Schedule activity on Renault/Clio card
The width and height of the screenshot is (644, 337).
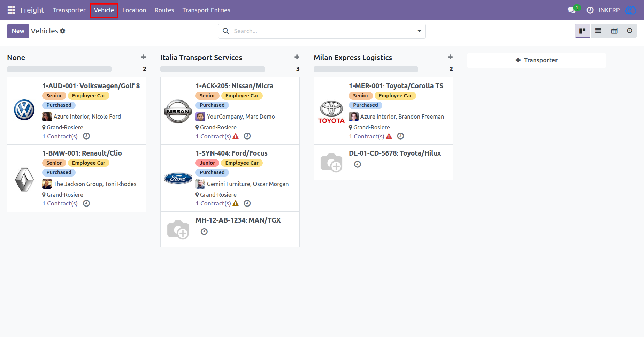86,203
